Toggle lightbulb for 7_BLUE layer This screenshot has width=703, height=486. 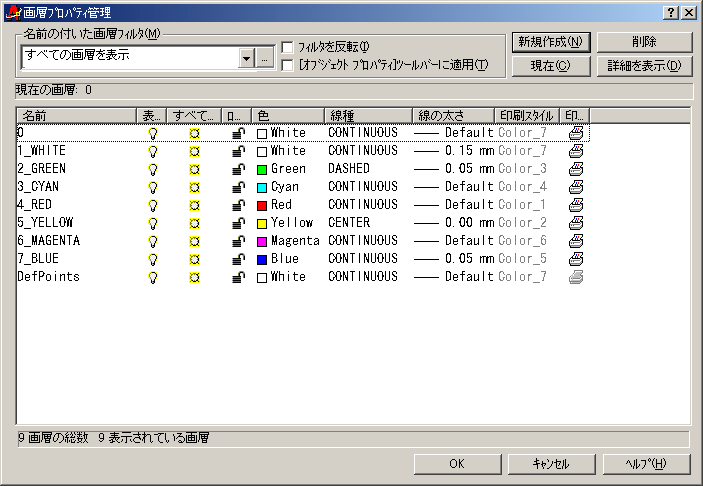(x=153, y=259)
